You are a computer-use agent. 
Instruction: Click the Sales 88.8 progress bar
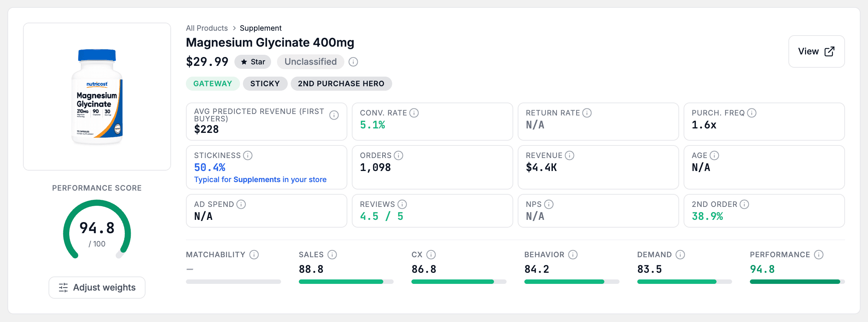coord(346,282)
